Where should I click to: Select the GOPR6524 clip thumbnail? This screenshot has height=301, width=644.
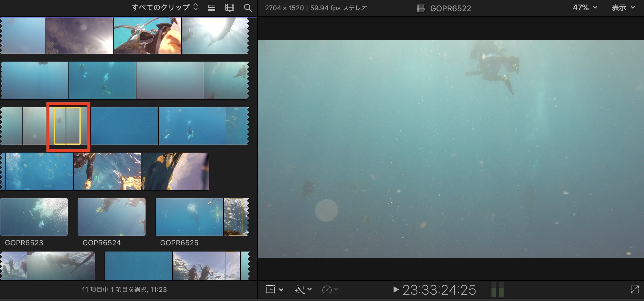tap(112, 217)
